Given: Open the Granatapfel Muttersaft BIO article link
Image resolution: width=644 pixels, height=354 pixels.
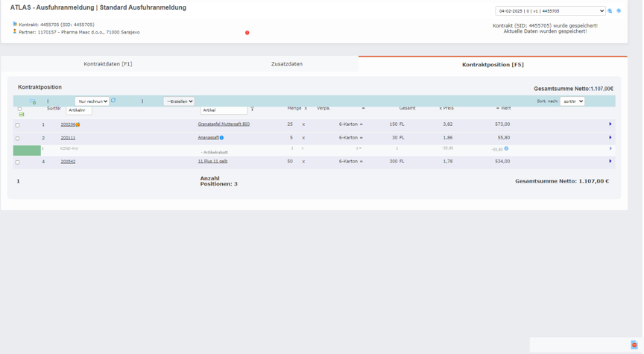Looking at the screenshot, I should point(224,124).
